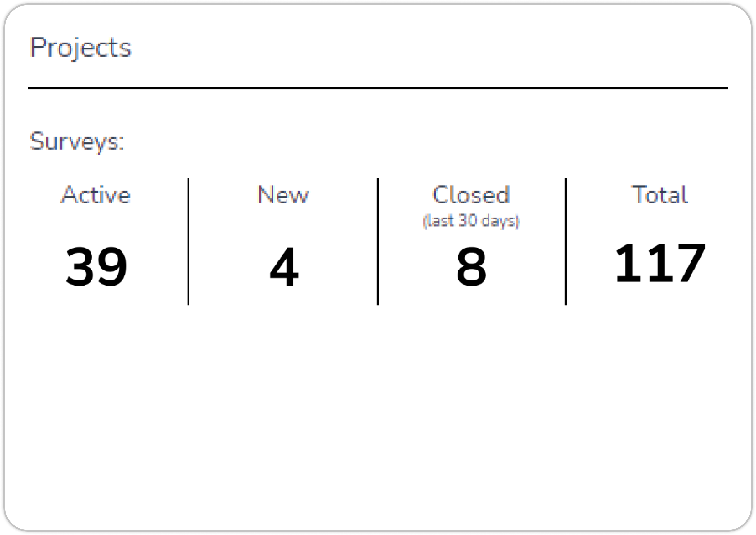The image size is (756, 535).
Task: Open the Total surveys label
Action: coord(660,195)
